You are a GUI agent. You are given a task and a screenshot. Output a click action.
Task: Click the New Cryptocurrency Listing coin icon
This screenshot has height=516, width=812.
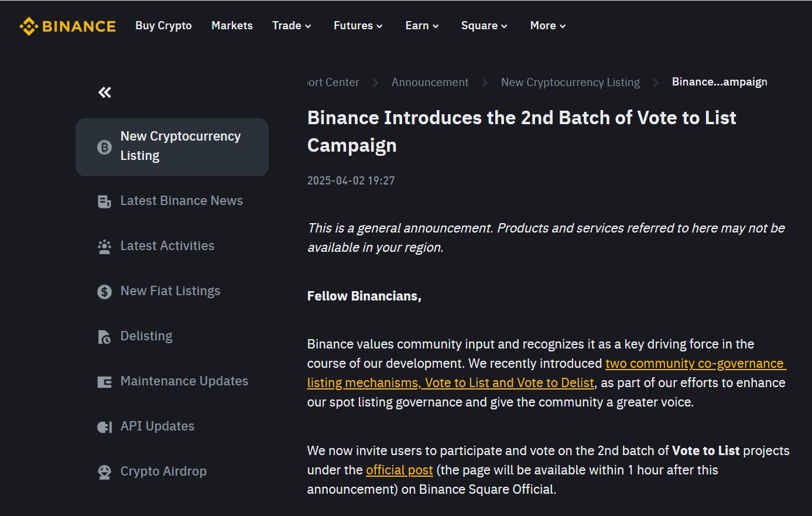point(104,147)
